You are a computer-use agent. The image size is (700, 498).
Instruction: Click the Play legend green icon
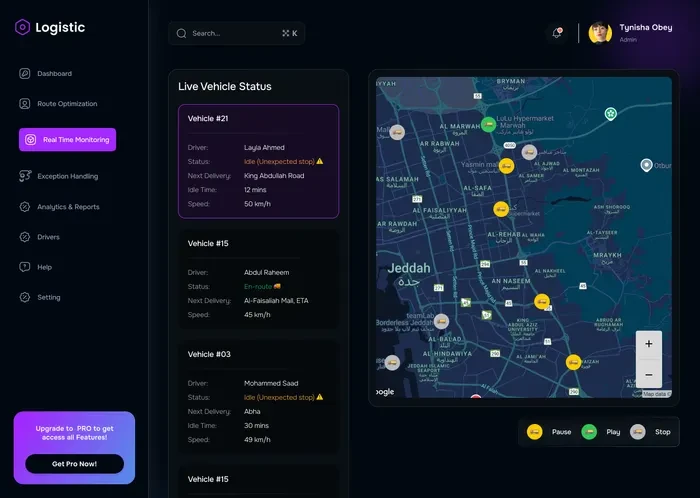pos(589,432)
